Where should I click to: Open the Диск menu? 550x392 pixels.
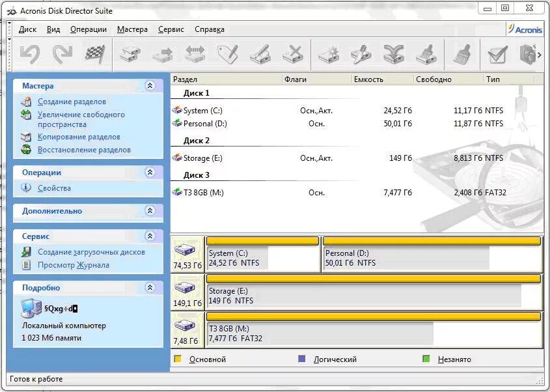[27, 29]
